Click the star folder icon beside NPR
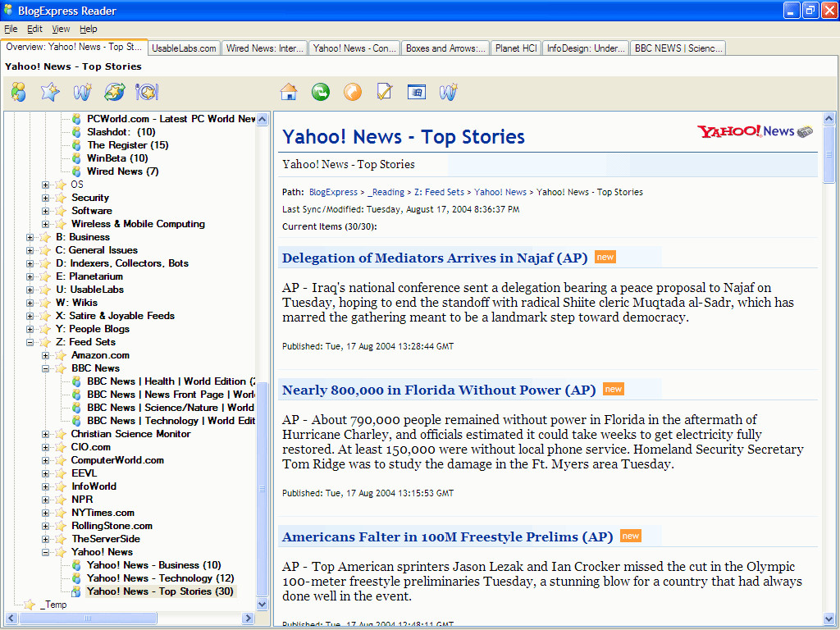The height and width of the screenshot is (630, 840). click(61, 500)
